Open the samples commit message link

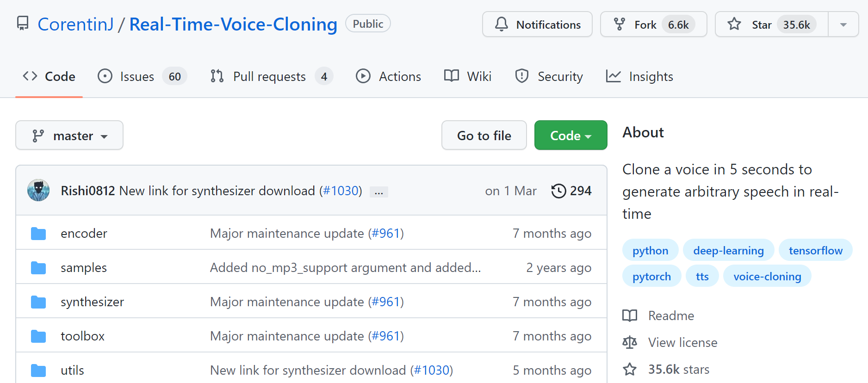[x=345, y=268]
